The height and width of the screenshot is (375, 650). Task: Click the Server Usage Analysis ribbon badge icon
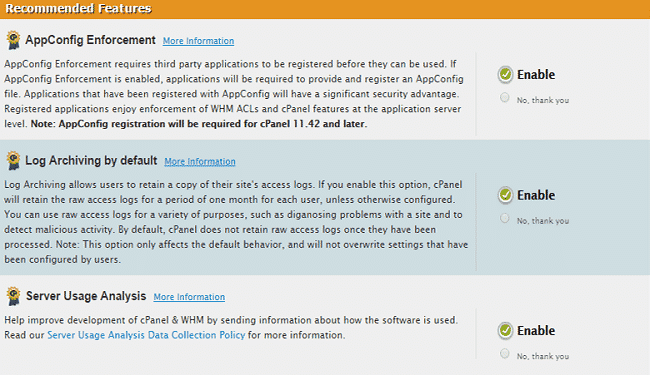(x=13, y=296)
